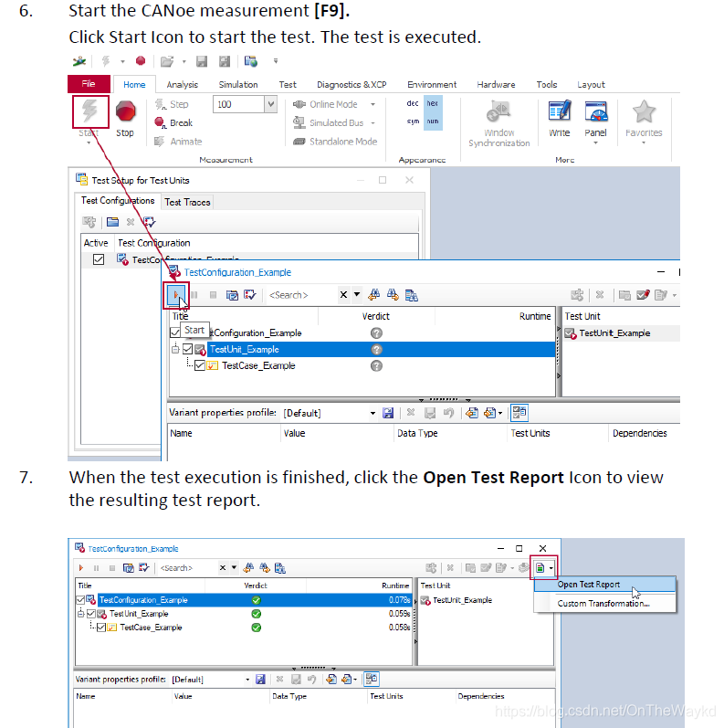The image size is (724, 728).
Task: Clear search with X button in lower test window
Action: pos(223,568)
